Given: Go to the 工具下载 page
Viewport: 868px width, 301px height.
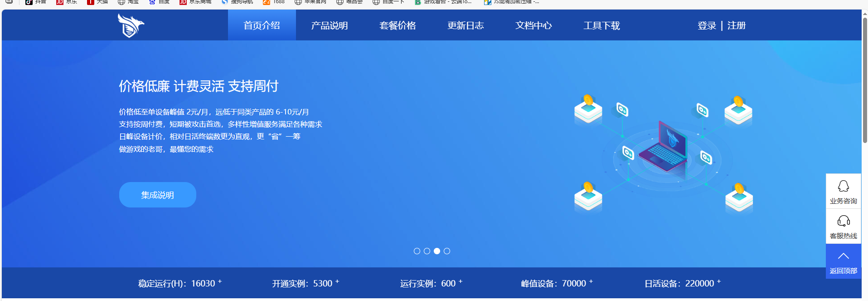Looking at the screenshot, I should pyautogui.click(x=601, y=25).
